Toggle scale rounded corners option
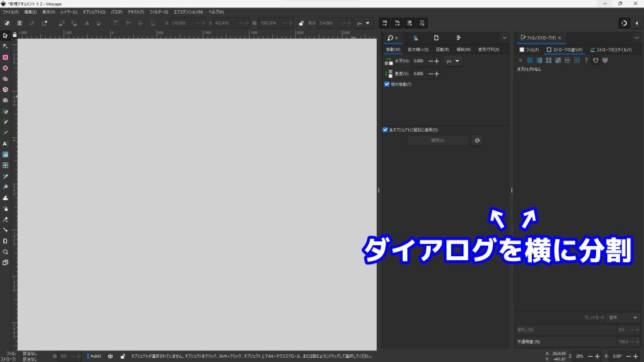The height and width of the screenshot is (362, 644). [397, 23]
